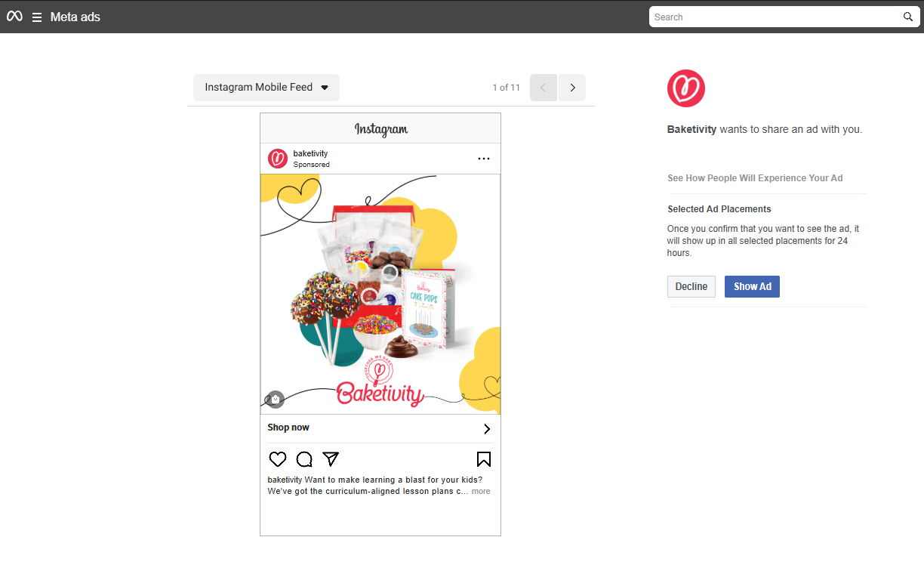924x571 pixels.
Task: Like the post with heart icon
Action: tap(278, 459)
